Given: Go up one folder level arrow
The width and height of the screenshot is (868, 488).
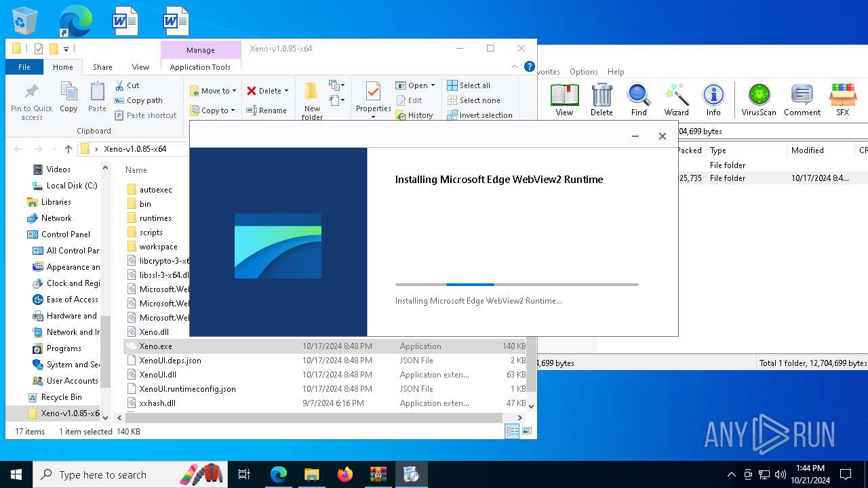Looking at the screenshot, I should (68, 149).
